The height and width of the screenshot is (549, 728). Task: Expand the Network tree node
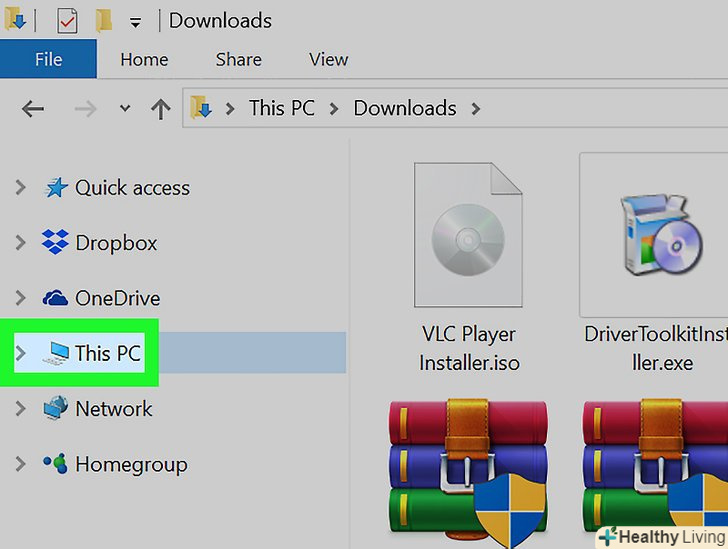pyautogui.click(x=20, y=408)
